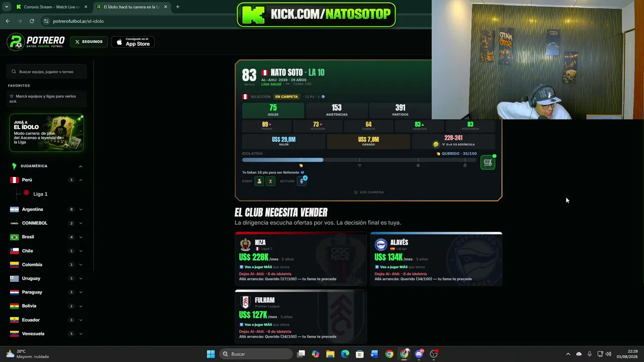This screenshot has width=644, height=362.
Task: Click the Potrero logo in the header
Action: (x=36, y=42)
